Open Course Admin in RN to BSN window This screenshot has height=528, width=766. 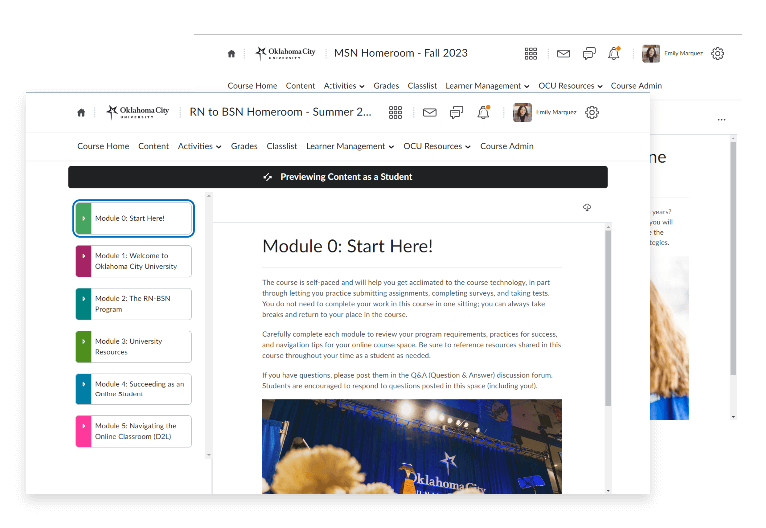(507, 147)
